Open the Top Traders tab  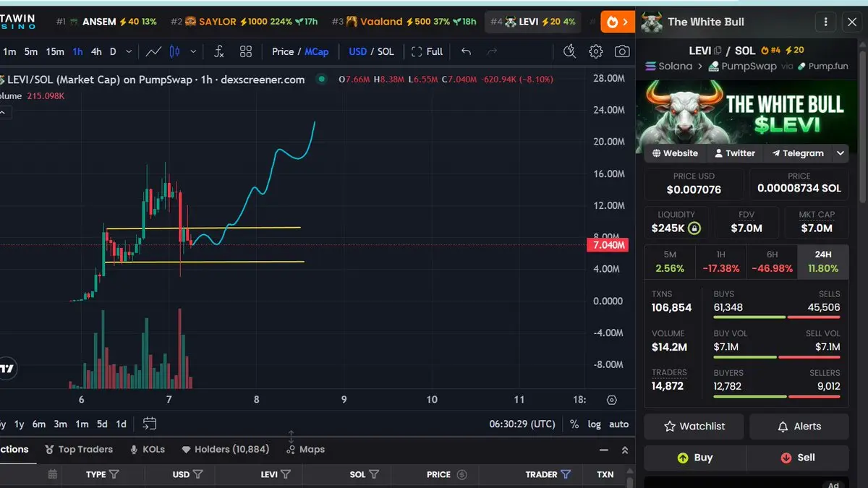[79, 449]
